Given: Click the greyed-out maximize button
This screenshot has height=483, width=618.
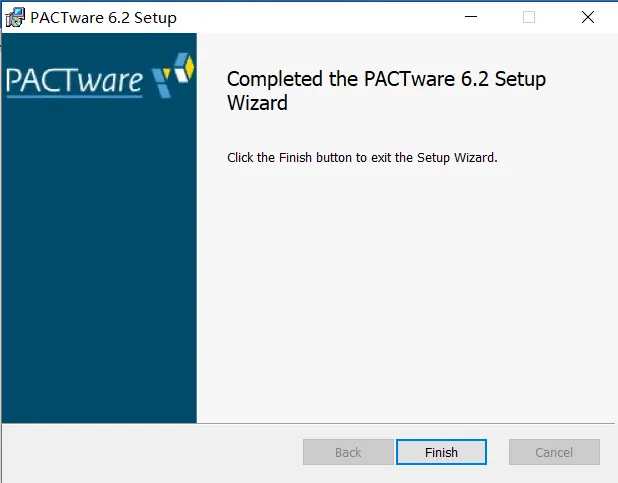Looking at the screenshot, I should (529, 17).
